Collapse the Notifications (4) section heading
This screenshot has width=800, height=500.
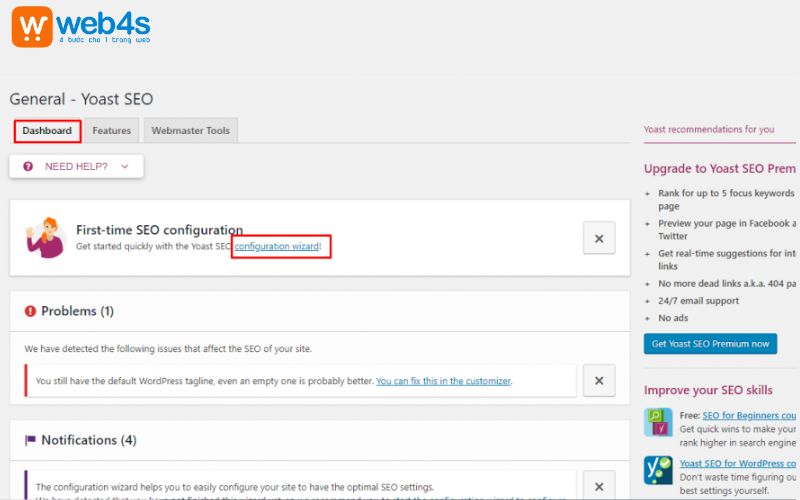point(88,440)
